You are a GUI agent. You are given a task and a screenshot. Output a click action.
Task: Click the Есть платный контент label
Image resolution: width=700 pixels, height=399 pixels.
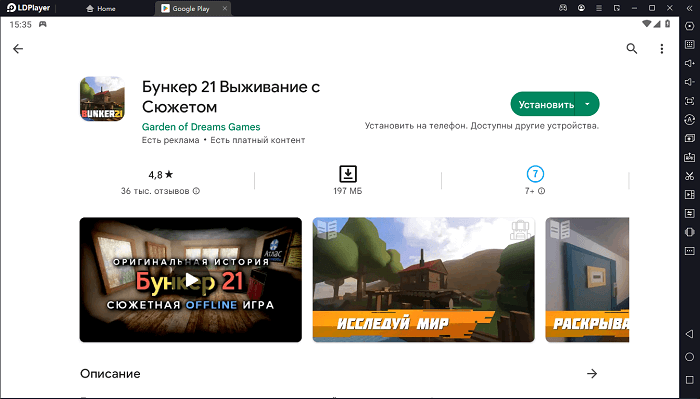click(x=258, y=140)
